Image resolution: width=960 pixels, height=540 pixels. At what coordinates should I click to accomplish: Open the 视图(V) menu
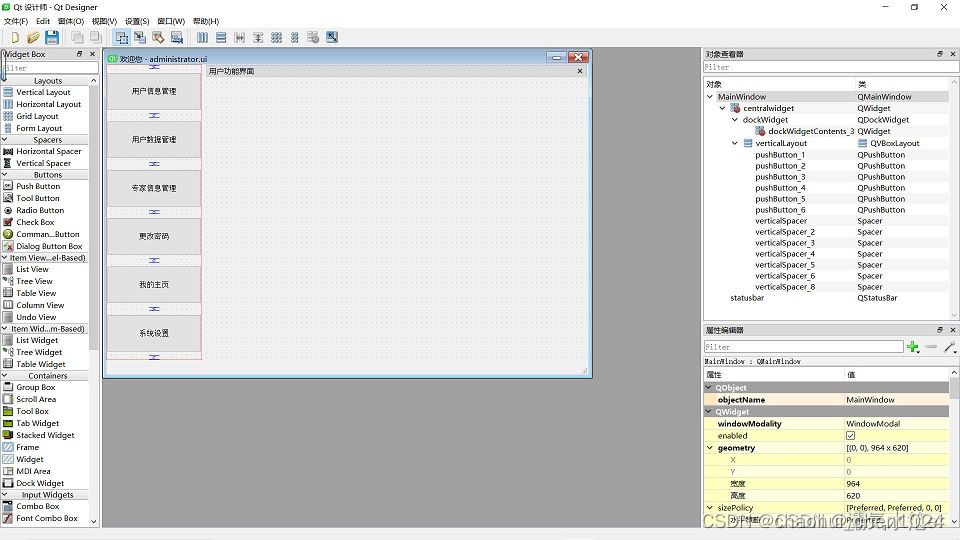tap(104, 21)
